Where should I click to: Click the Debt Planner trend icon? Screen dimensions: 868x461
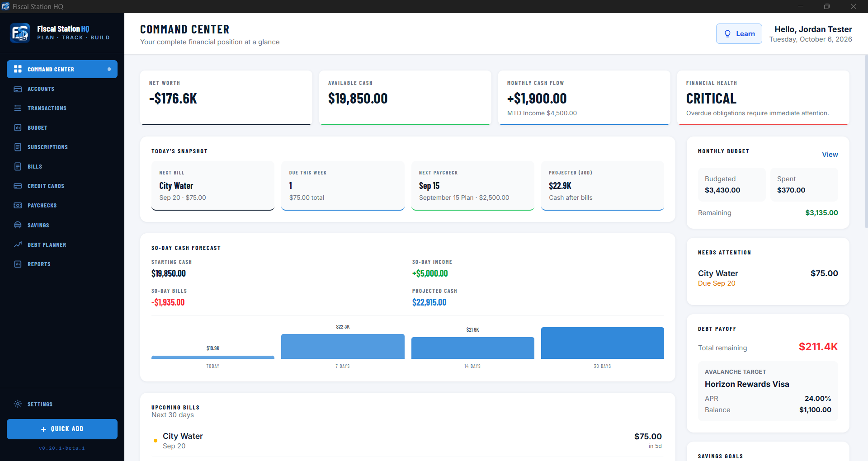point(18,245)
